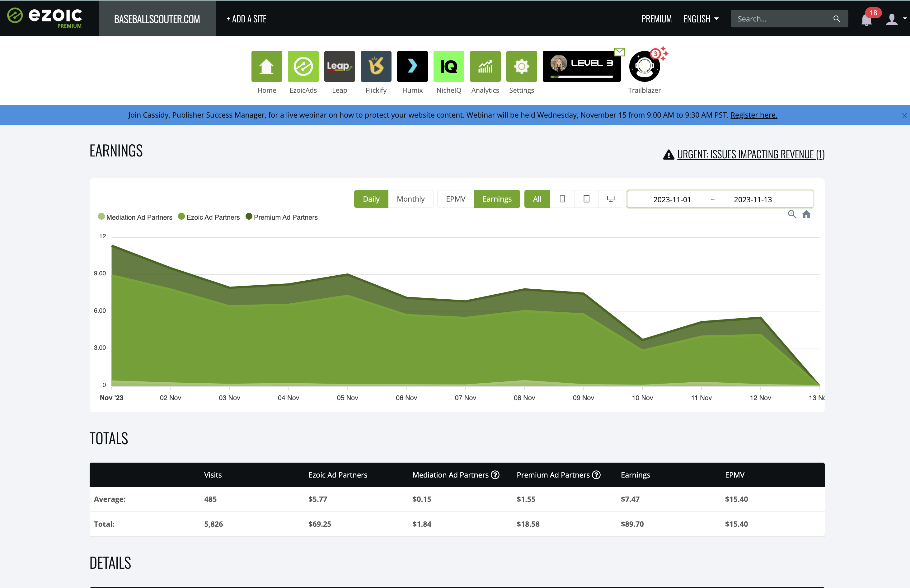This screenshot has width=910, height=588.
Task: Open Premium Ad Partners help question icon
Action: (596, 475)
